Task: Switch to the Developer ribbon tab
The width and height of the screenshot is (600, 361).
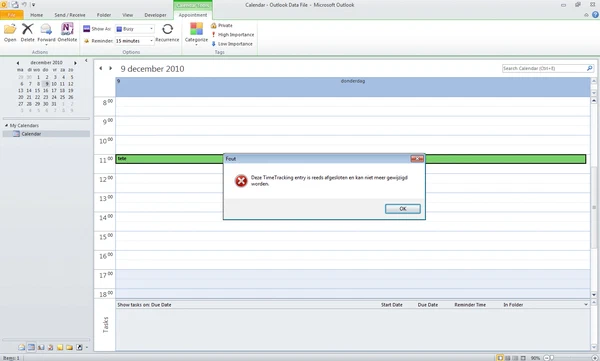Action: click(x=155, y=15)
